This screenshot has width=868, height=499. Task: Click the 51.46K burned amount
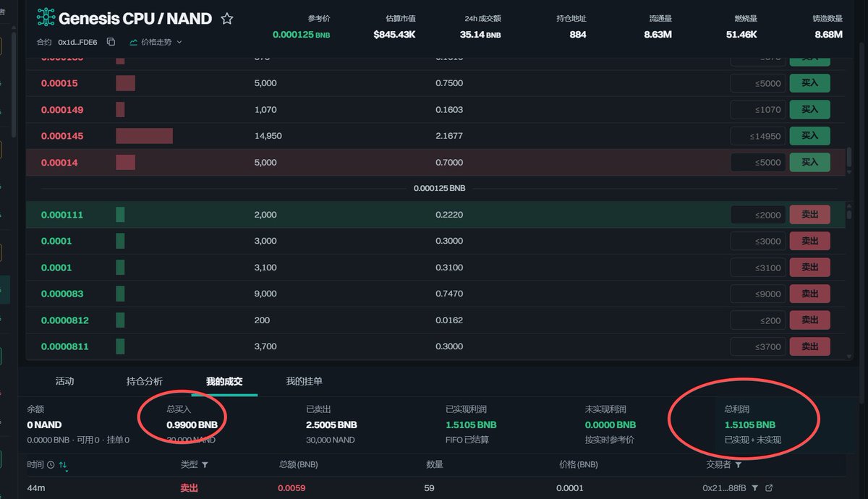741,34
